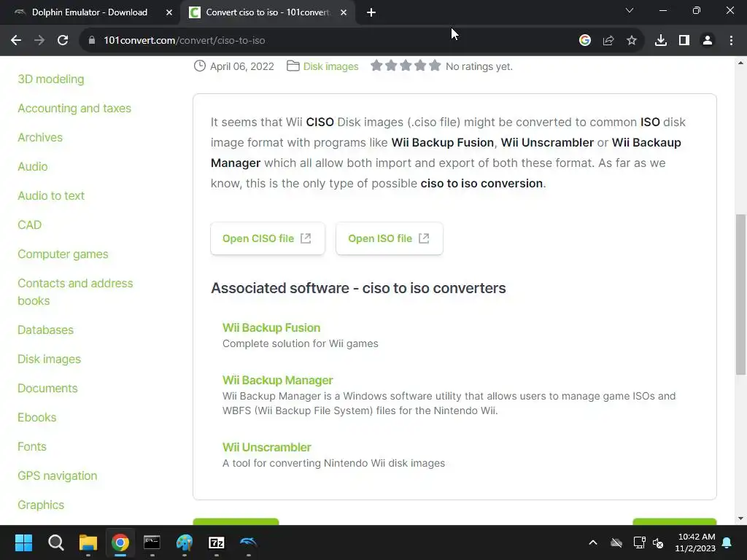Open 3D modeling category

pos(51,79)
